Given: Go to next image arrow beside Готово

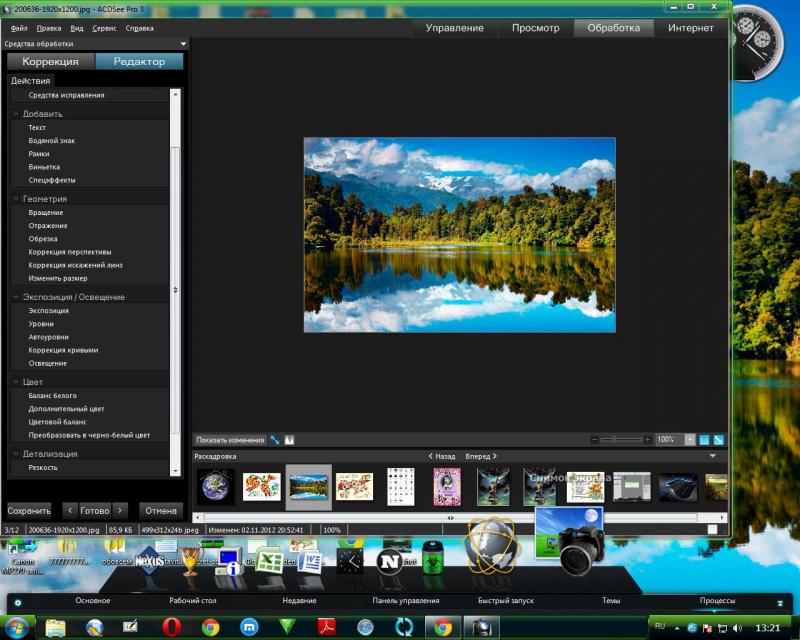Looking at the screenshot, I should coord(120,510).
